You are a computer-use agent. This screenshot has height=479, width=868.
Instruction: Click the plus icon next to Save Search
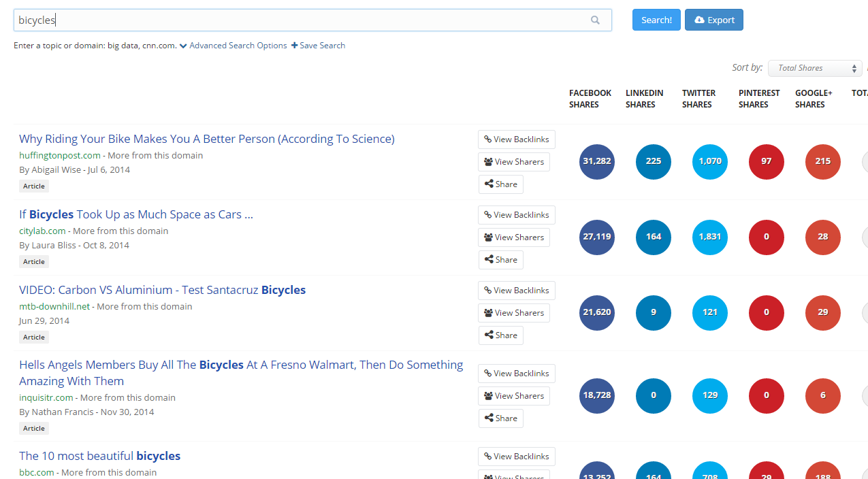[x=293, y=45]
